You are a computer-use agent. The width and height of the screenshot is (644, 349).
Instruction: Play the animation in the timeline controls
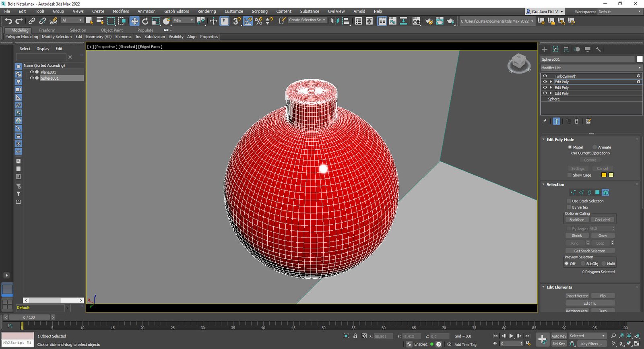tap(511, 336)
